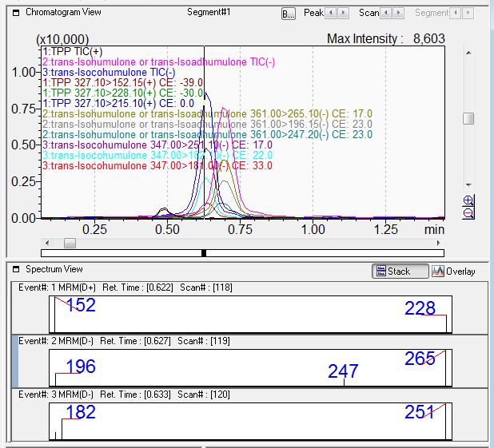Click the Spectrum View panel icon
This screenshot has height=448, width=494.
click(16, 270)
